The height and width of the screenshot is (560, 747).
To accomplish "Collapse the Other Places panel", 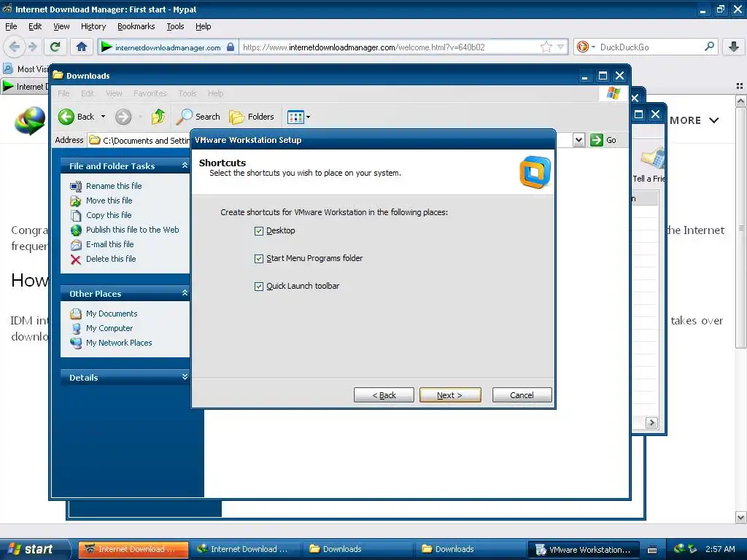I will [185, 293].
